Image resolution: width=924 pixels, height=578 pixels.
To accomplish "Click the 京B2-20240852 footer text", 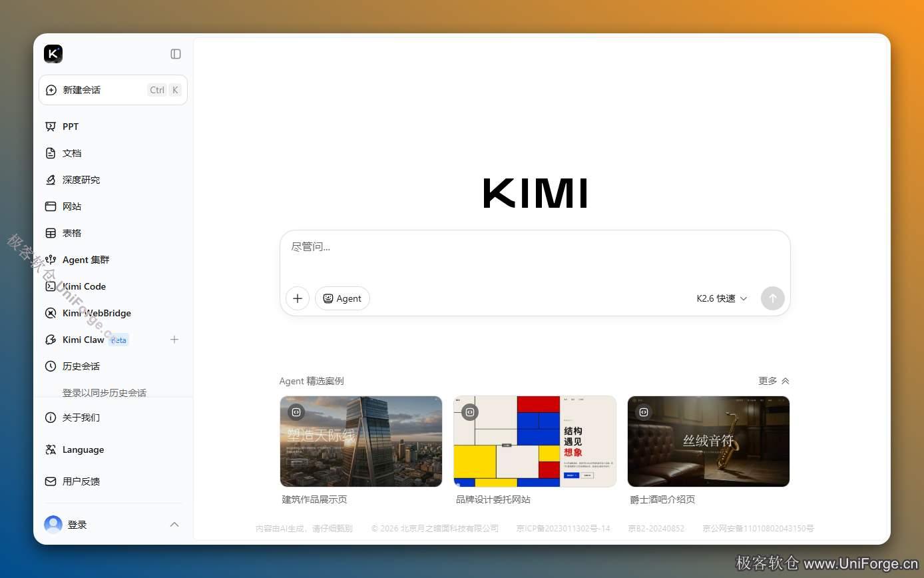I will pyautogui.click(x=656, y=529).
